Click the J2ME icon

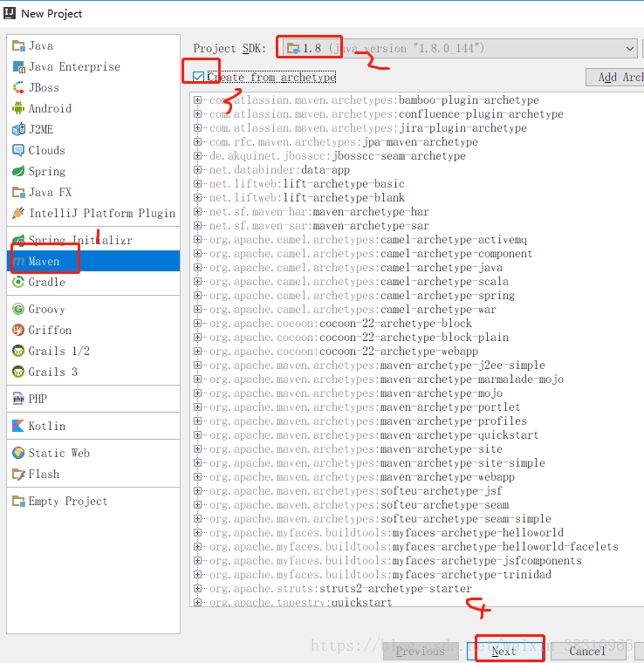point(18,129)
